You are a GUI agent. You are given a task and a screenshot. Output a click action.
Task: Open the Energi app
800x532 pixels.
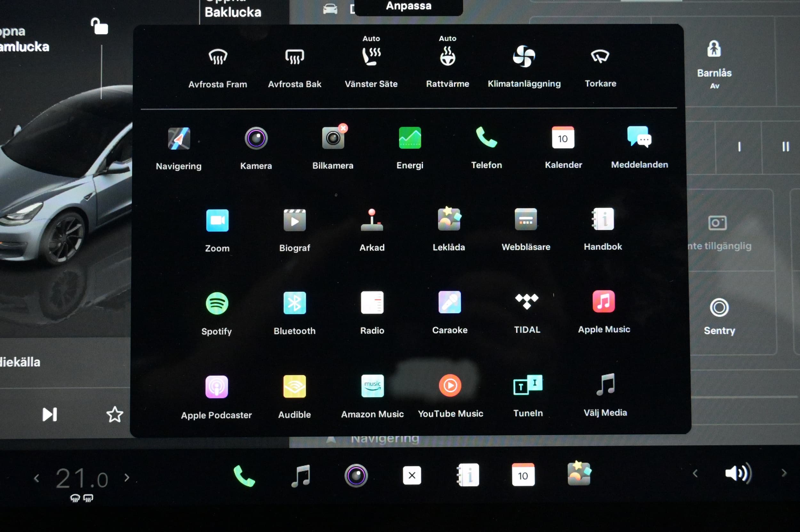410,138
